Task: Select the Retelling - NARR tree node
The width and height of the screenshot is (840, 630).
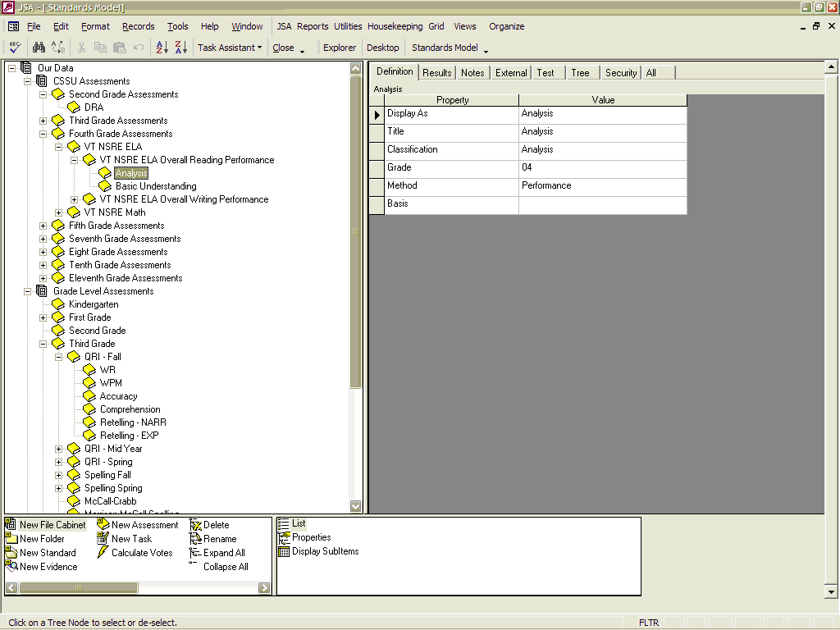Action: pyautogui.click(x=133, y=422)
